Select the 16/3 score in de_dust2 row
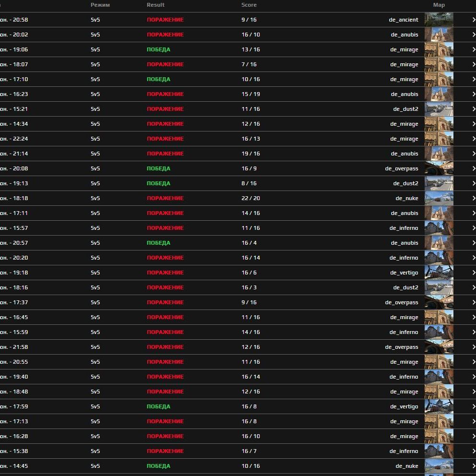The height and width of the screenshot is (476, 476). (x=249, y=287)
